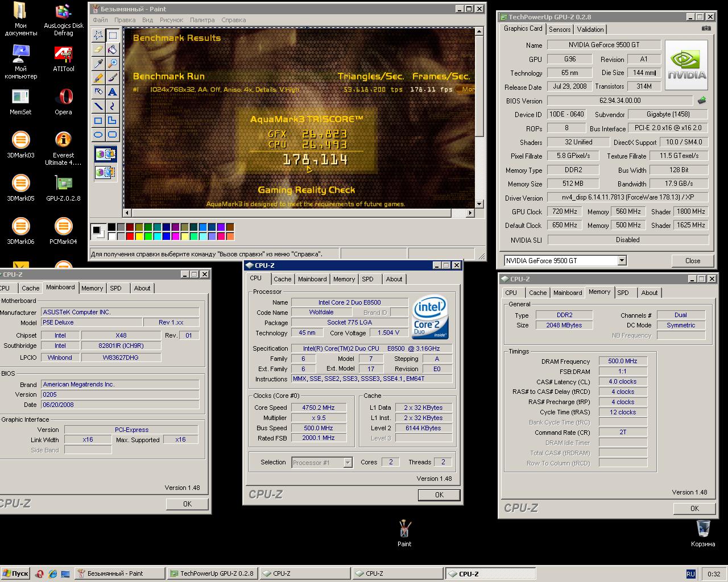The width and height of the screenshot is (728, 582).
Task: Choose the Curve tool in Paint
Action: (x=113, y=106)
